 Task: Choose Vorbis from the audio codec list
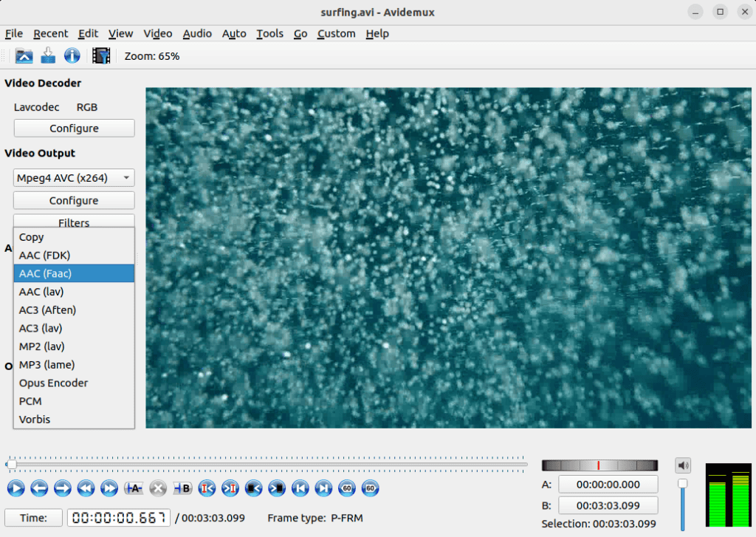coord(73,419)
